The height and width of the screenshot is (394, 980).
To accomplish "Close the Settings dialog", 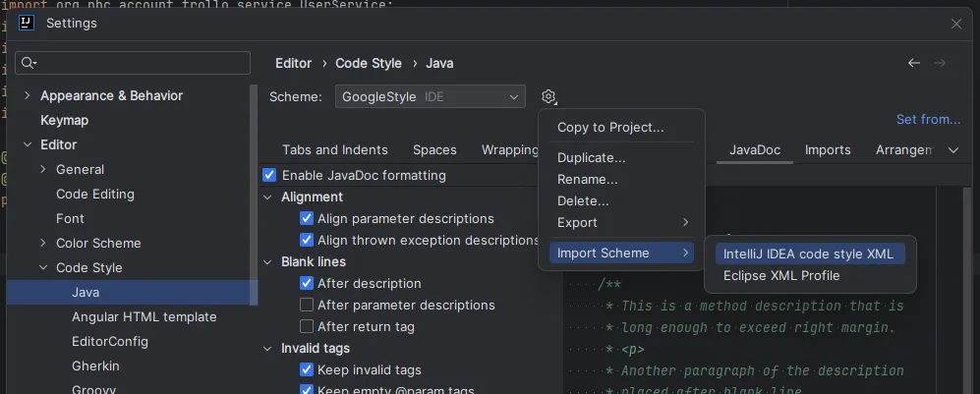I will 955,23.
